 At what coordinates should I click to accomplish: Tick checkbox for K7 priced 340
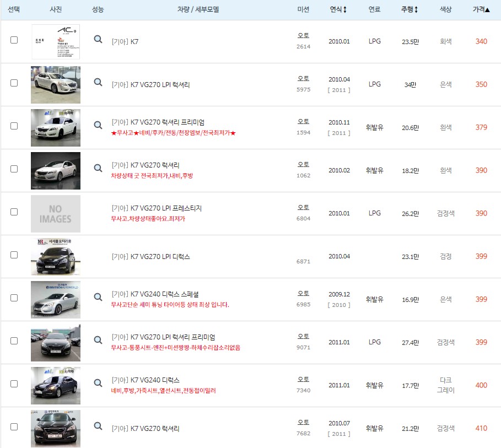point(14,40)
